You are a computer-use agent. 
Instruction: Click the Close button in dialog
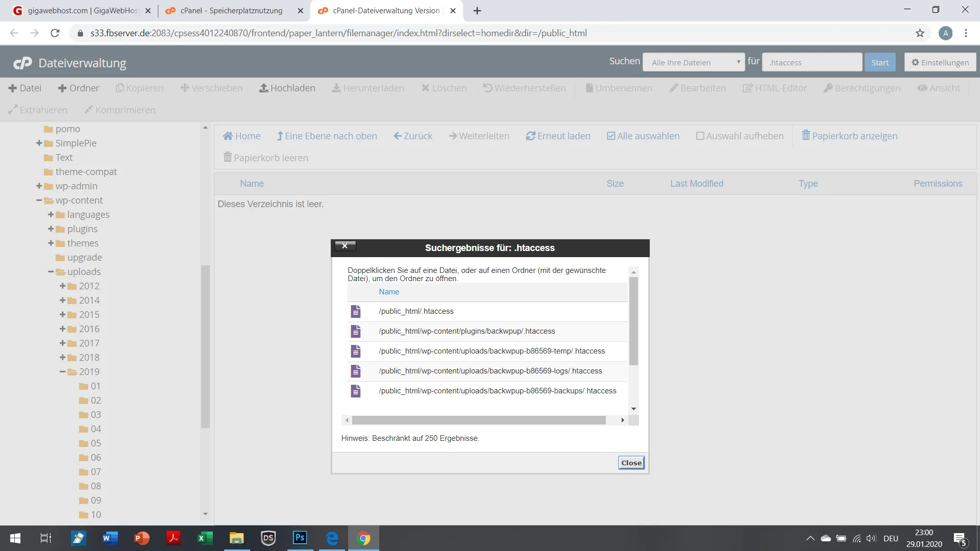631,463
